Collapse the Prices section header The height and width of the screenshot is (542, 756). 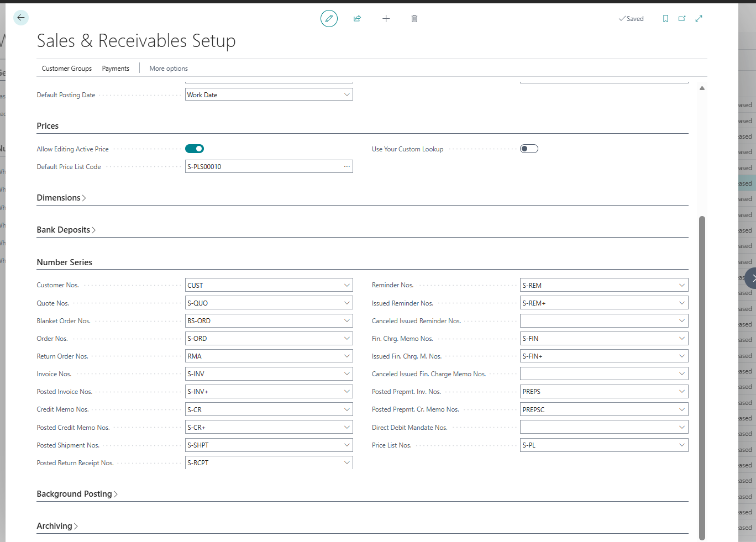48,126
